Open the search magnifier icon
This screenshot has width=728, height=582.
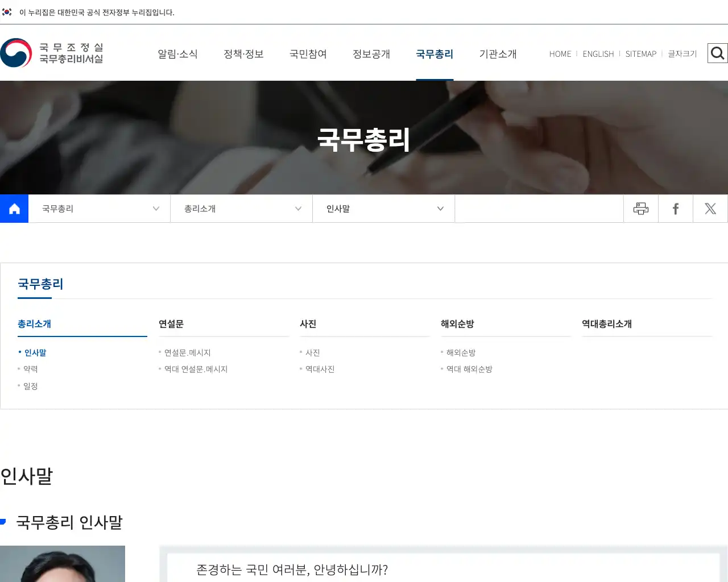coord(717,53)
